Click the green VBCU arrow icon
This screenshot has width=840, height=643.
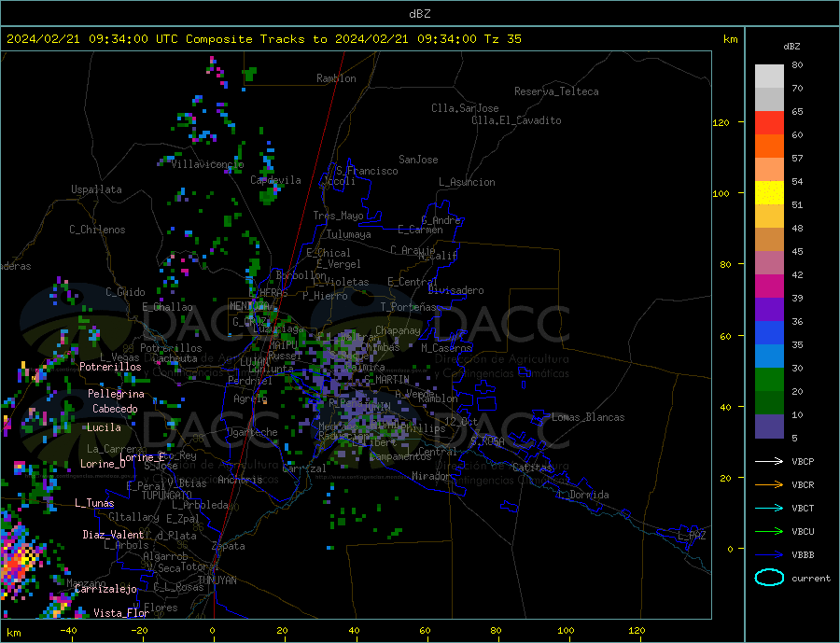(x=769, y=532)
